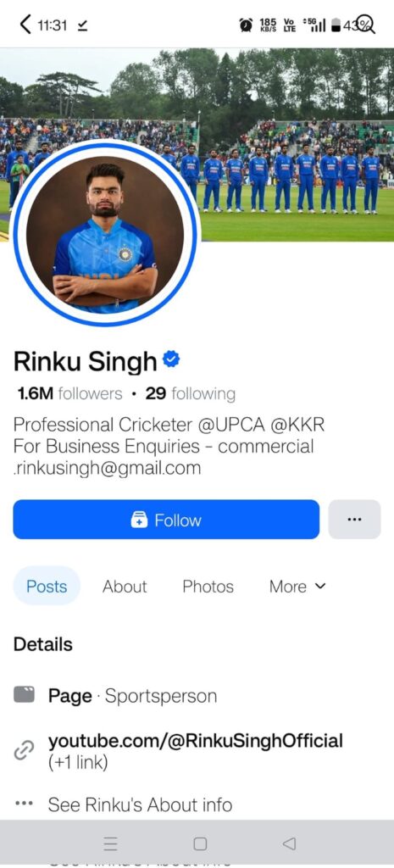Switch to the Photos tab
394x868 pixels.
[x=208, y=587]
